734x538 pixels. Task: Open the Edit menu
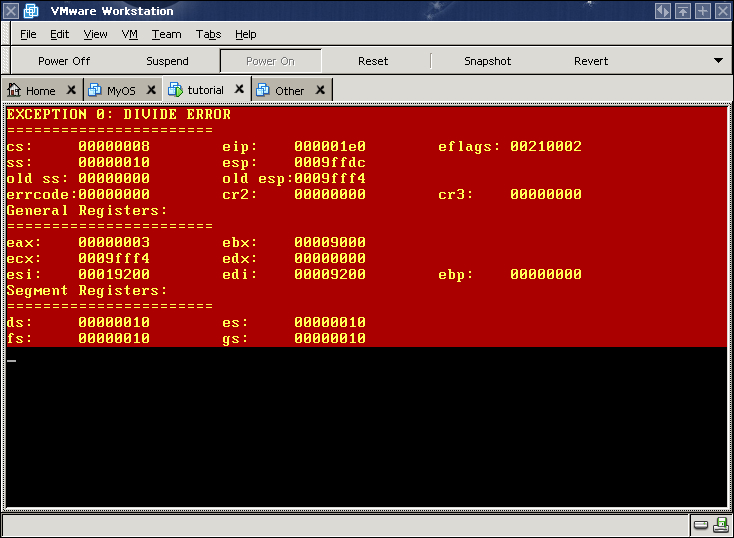click(59, 34)
